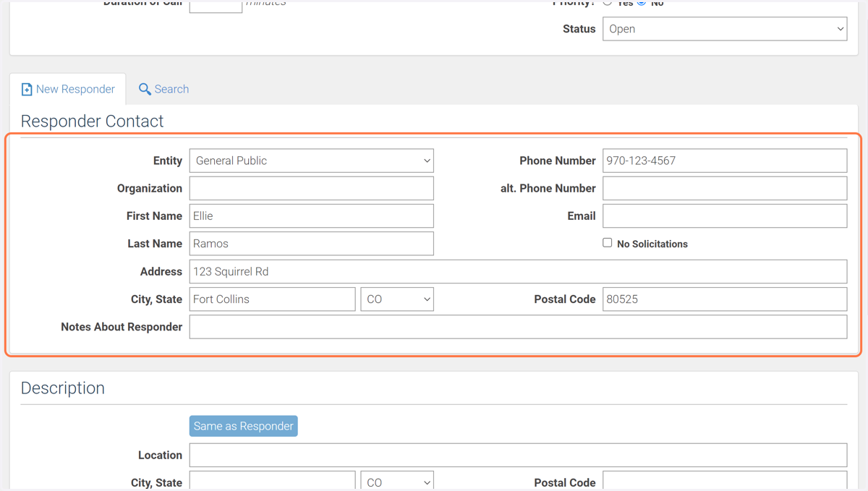
Task: Focus the Description Location field
Action: tap(518, 455)
